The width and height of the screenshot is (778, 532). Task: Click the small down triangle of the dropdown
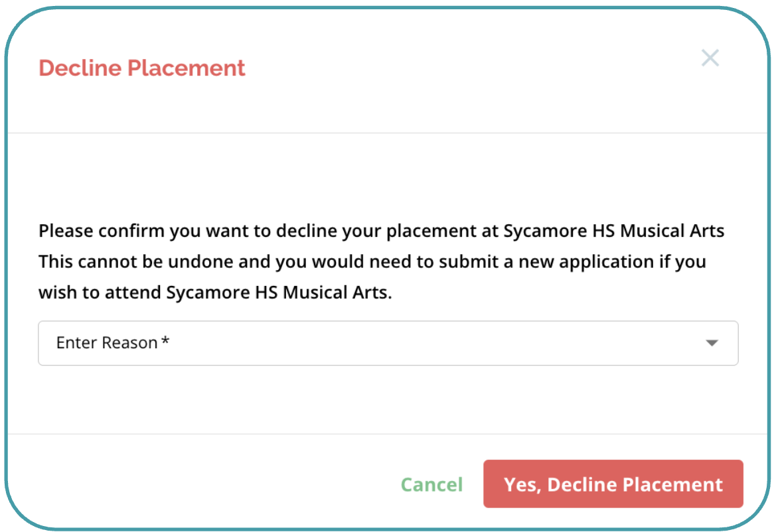point(712,343)
